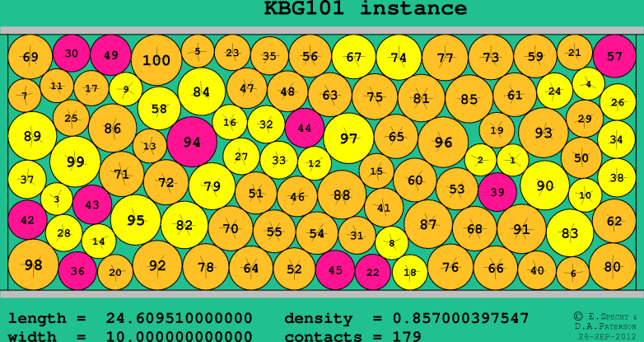Click the yellow circle numbered 82
The width and height of the screenshot is (644, 342).
pos(184,225)
